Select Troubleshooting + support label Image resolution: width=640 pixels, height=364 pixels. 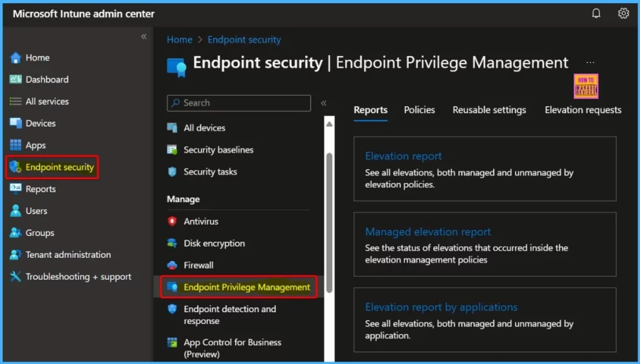(x=78, y=277)
